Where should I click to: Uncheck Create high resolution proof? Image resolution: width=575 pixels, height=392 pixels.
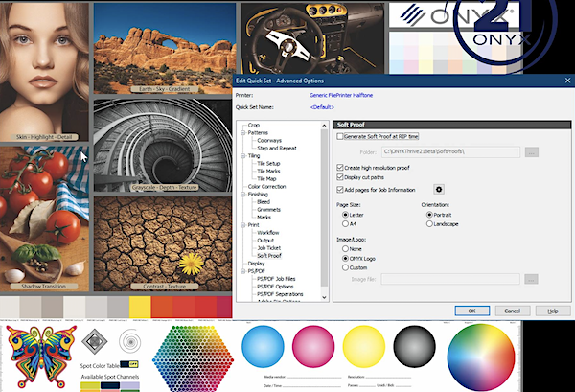pyautogui.click(x=340, y=168)
